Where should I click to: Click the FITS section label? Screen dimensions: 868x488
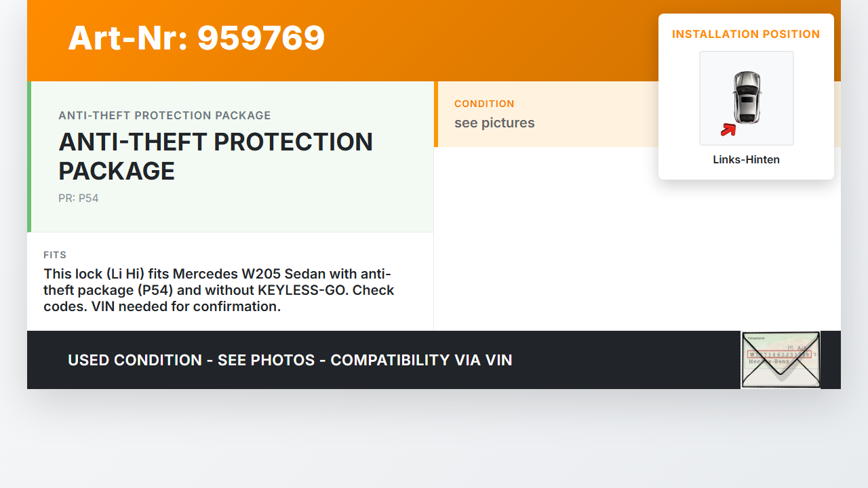(x=55, y=256)
